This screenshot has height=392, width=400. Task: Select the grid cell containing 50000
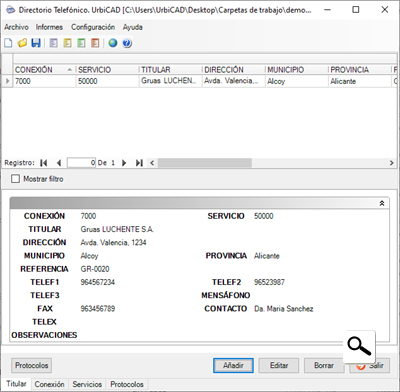[x=107, y=81]
